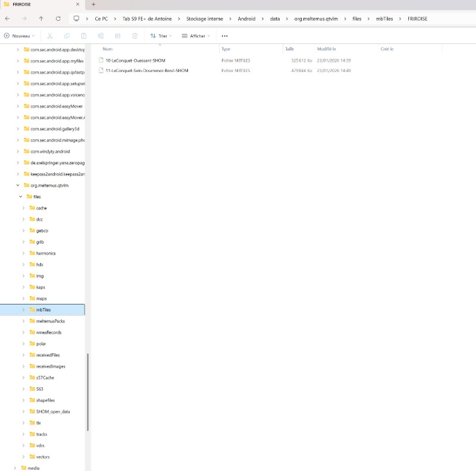Screen dimensions: 476x471
Task: Click mbTiles in the address bar
Action: coord(384,18)
